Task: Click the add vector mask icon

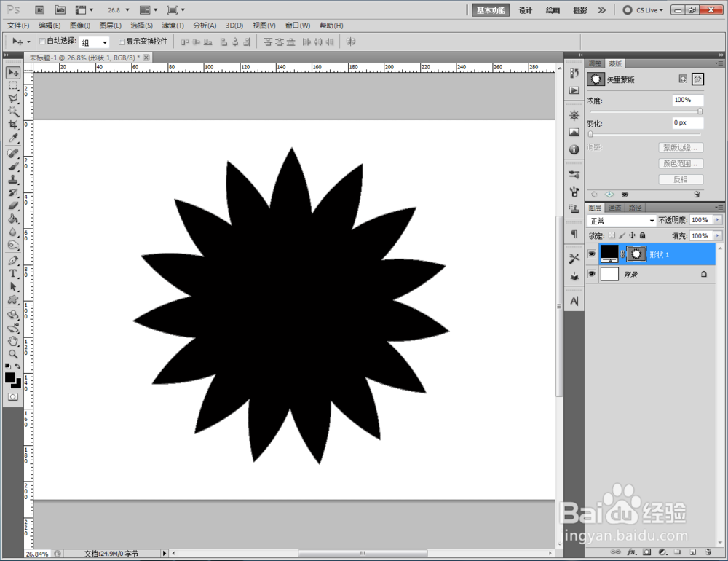Action: (x=697, y=79)
